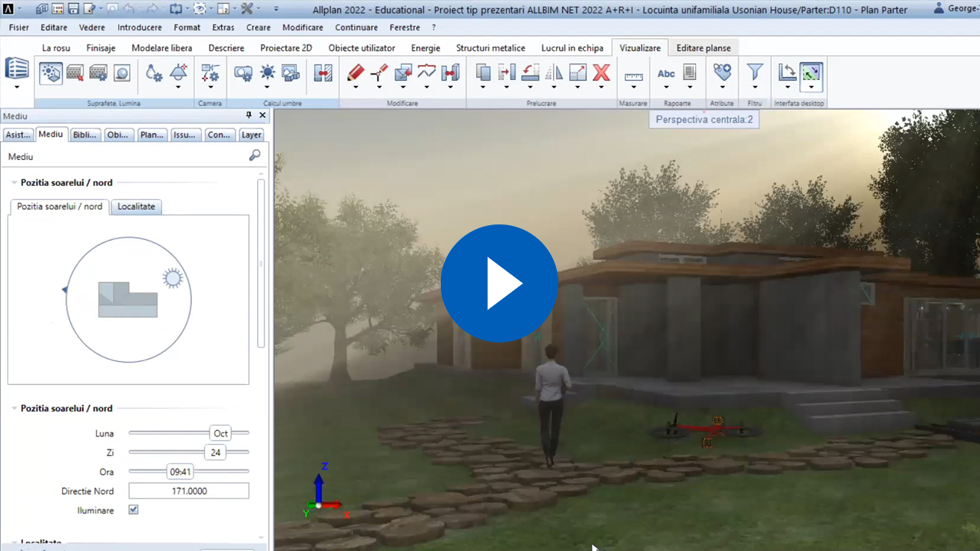
Task: Click the Mediu panel vertical scrollbar
Action: tap(261, 264)
